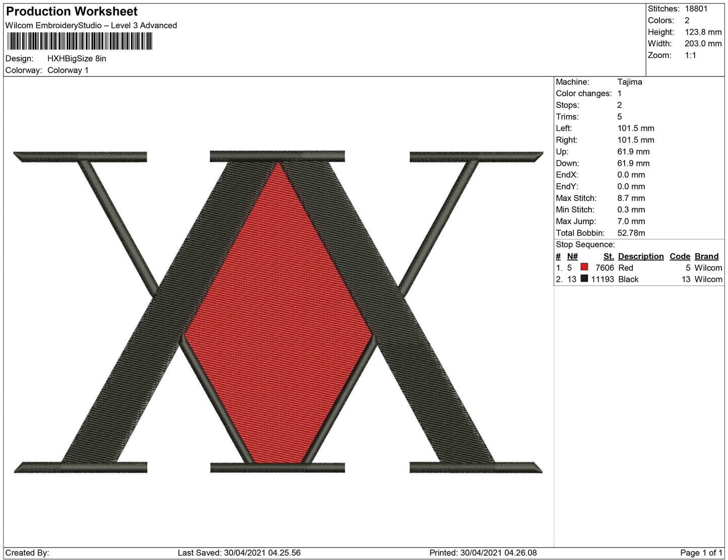728x560 pixels.
Task: Click the 'EndX:' label
Action: 567,174
